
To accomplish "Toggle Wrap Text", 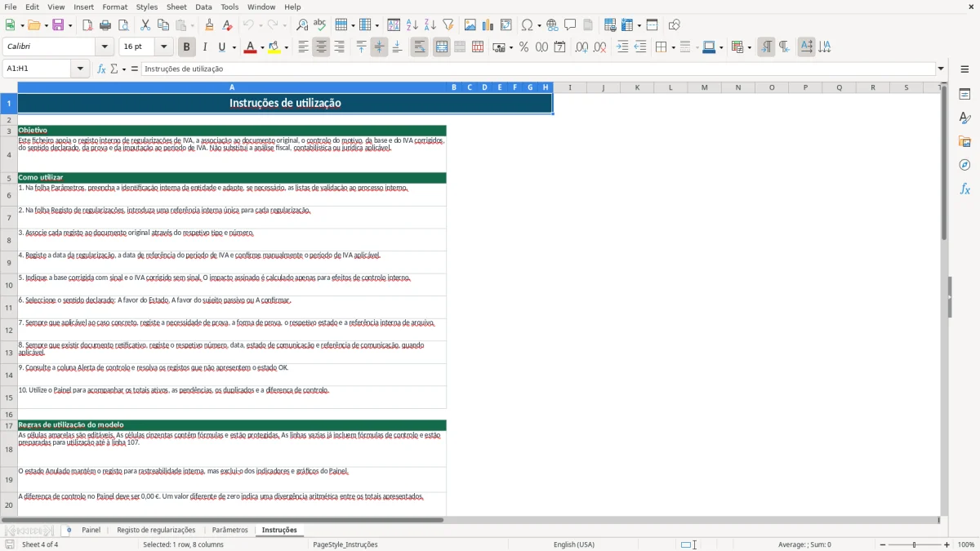I will pyautogui.click(x=419, y=47).
